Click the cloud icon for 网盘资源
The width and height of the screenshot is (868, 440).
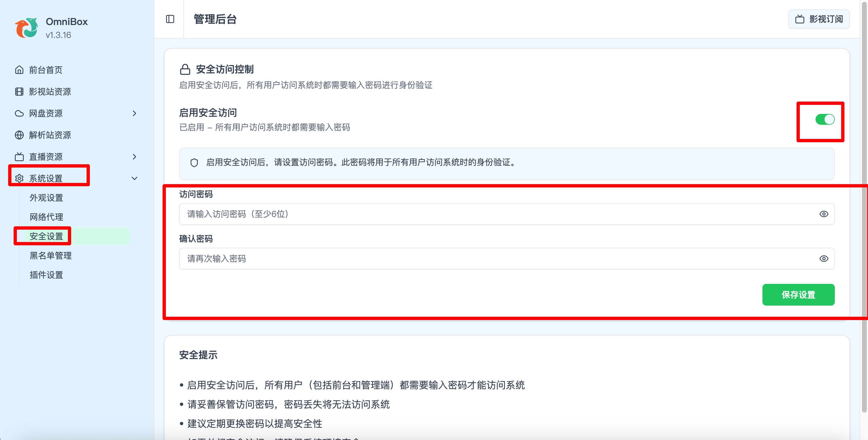pyautogui.click(x=19, y=113)
